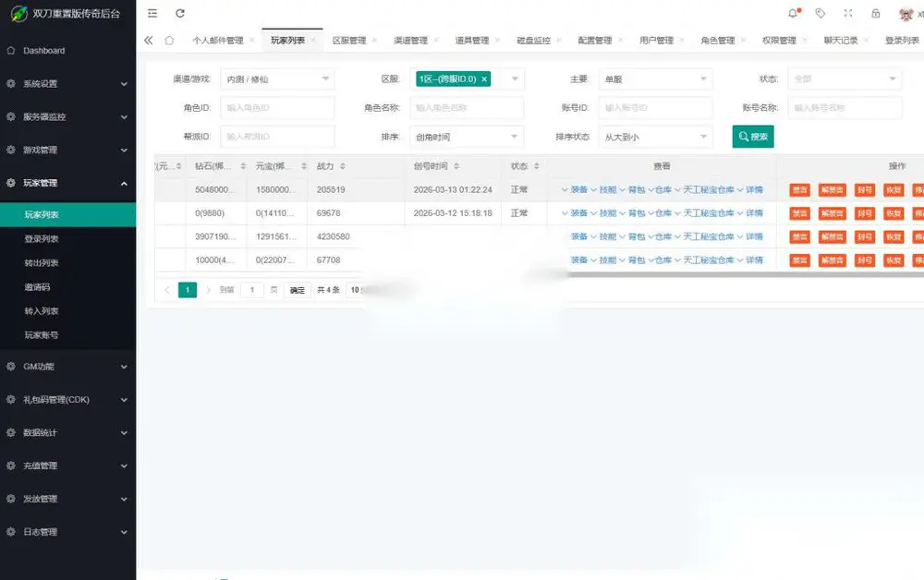
Task: Click the gear icon beside 游戏管理
Action: (10, 150)
